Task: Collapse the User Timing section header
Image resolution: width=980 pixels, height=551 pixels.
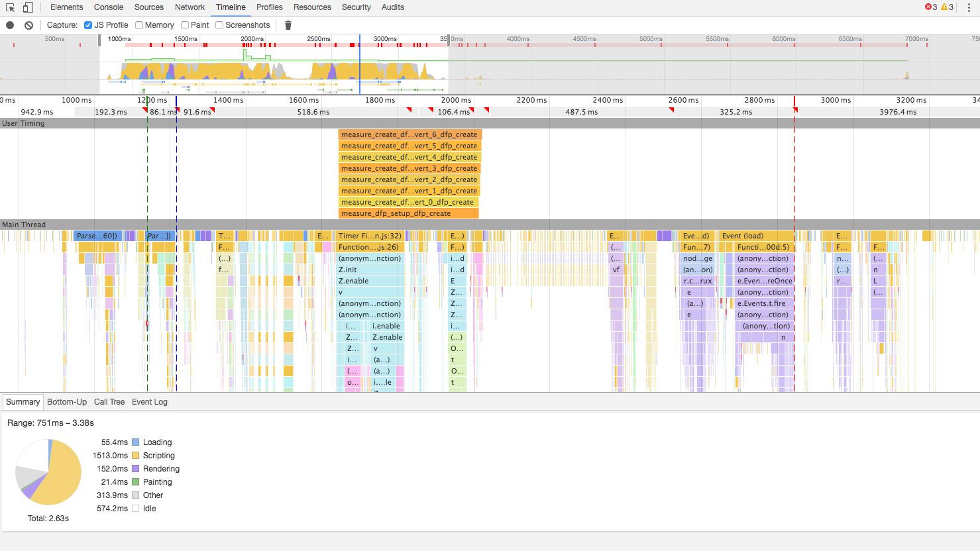Action: point(490,123)
